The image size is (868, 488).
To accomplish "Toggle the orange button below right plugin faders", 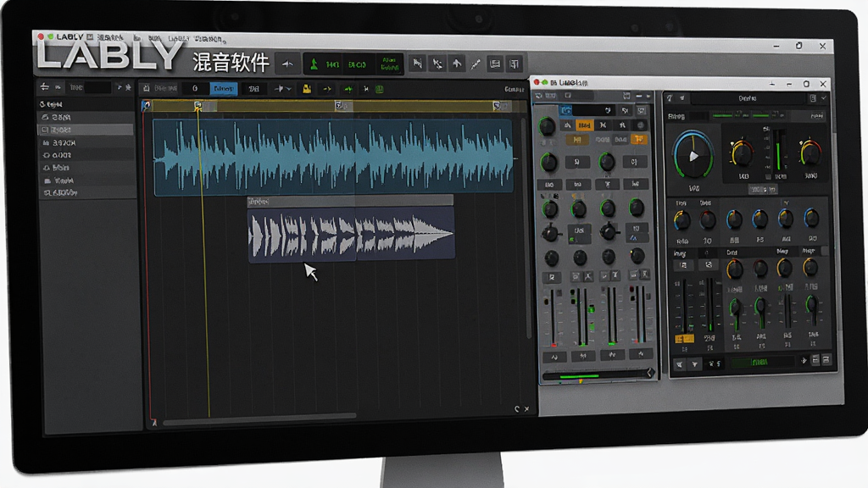I will tap(684, 339).
